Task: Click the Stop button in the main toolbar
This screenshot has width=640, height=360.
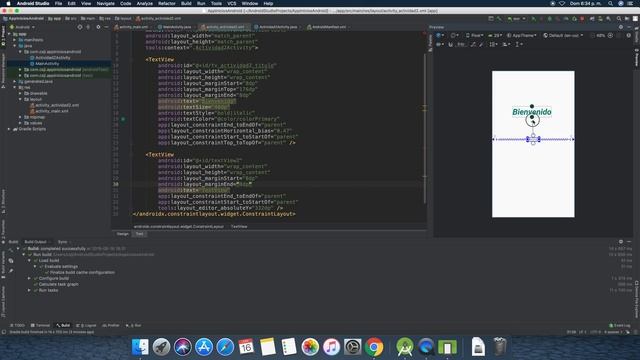Action: pyautogui.click(x=582, y=19)
